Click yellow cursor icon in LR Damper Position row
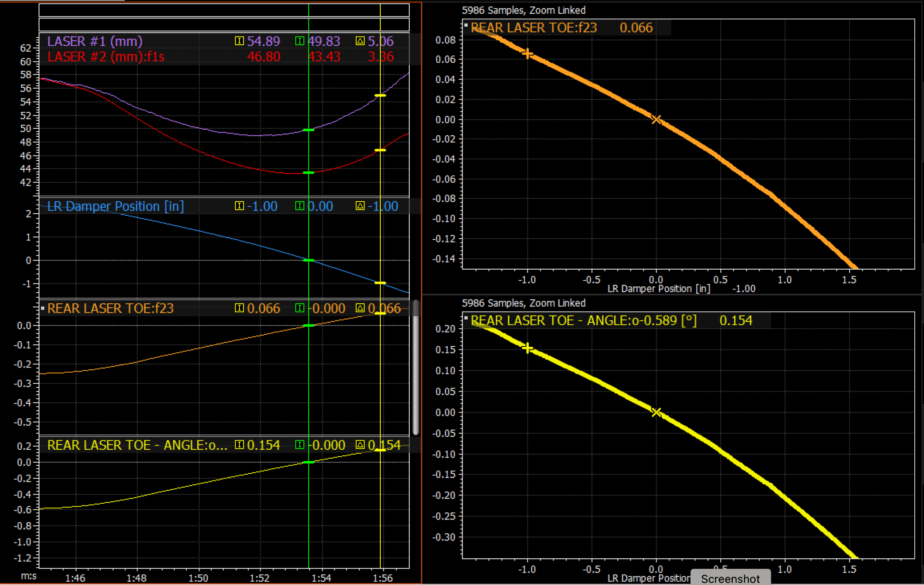The height and width of the screenshot is (585, 924). 239,206
